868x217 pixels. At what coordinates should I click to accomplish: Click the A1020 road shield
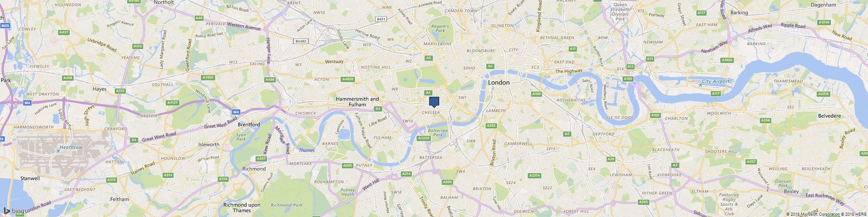(727, 60)
